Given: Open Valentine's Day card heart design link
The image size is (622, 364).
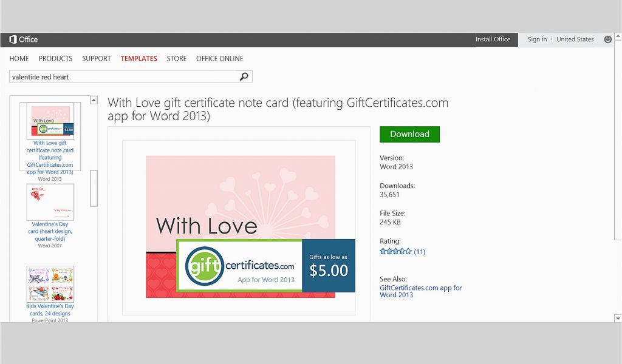Looking at the screenshot, I should tap(50, 231).
